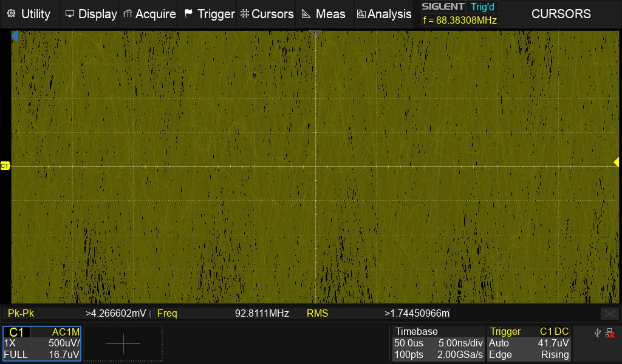This screenshot has width=622, height=364.
Task: Click the Meas ruler icon
Action: pyautogui.click(x=306, y=14)
